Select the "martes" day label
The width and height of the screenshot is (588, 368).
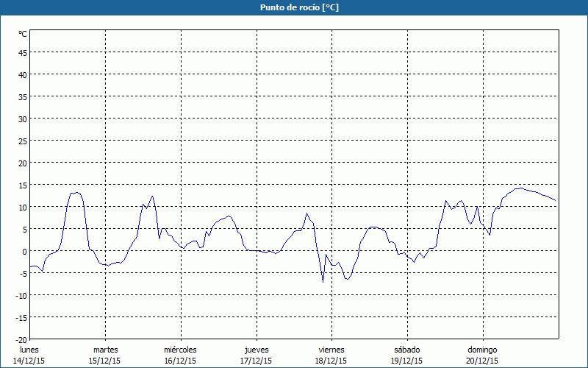coord(105,350)
